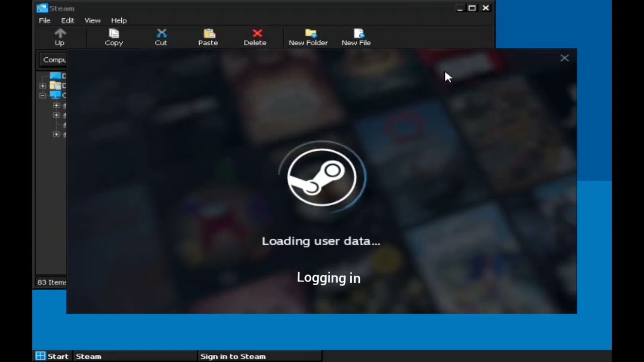Screen dimensions: 644x362
Task: Close the file manager window
Action: 486,8
